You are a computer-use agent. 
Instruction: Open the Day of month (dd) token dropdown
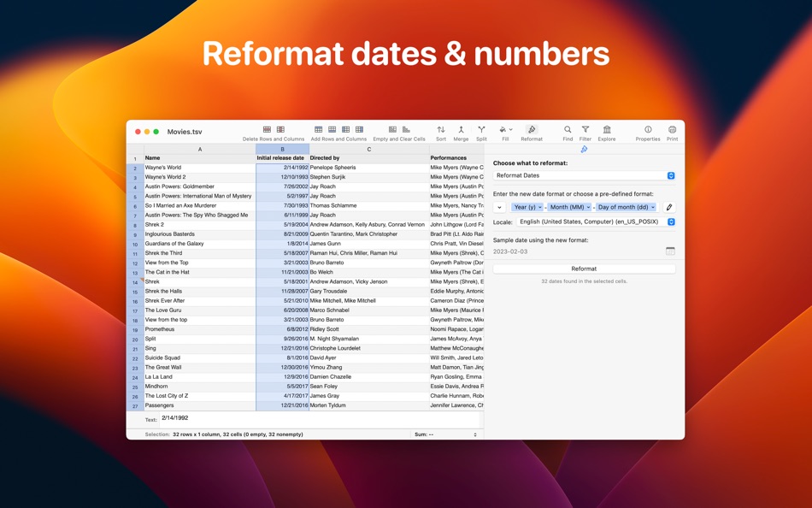tap(626, 207)
